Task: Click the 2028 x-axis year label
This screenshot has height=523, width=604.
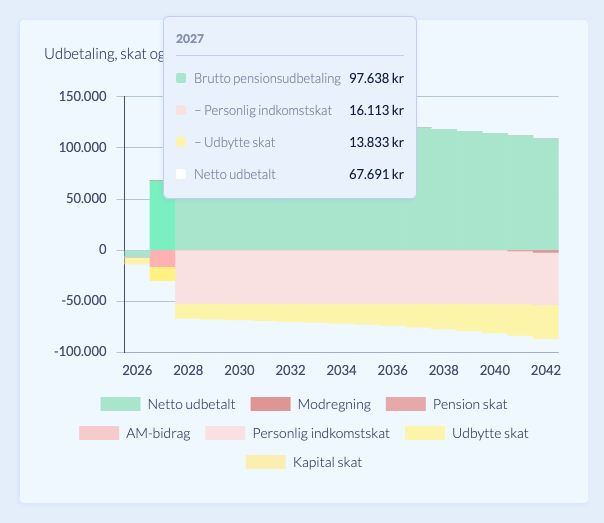Action: (x=188, y=370)
